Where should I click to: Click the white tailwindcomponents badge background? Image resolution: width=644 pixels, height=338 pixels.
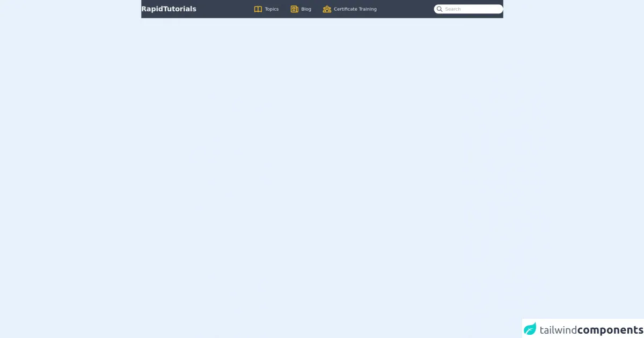pos(582,322)
